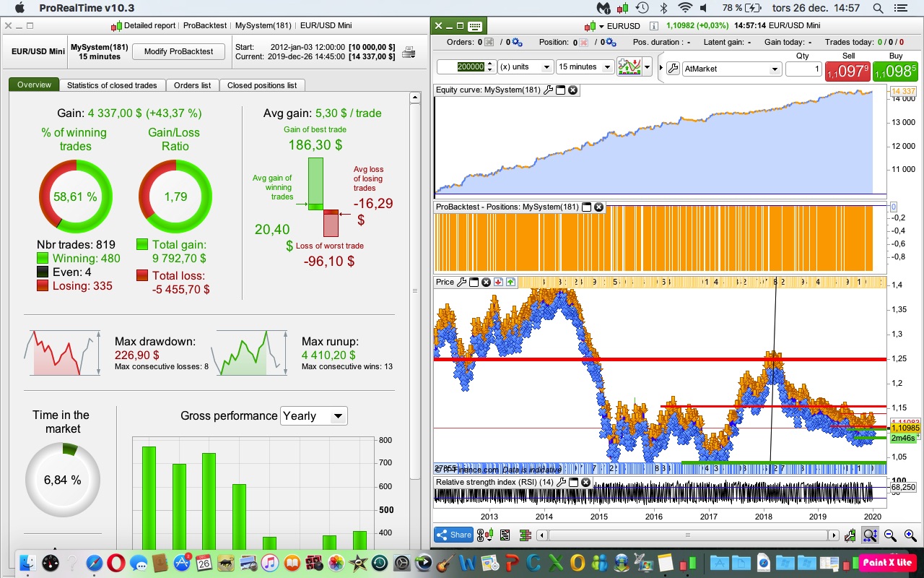Image resolution: width=924 pixels, height=578 pixels.
Task: Open the chart list icon in bottom toolbar
Action: coord(505,535)
